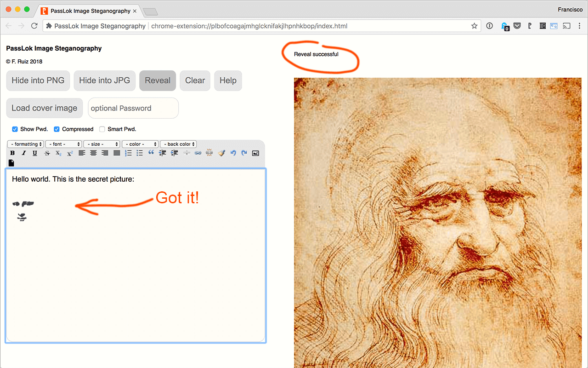Open Help
Image resolution: width=588 pixels, height=368 pixels.
[x=228, y=80]
